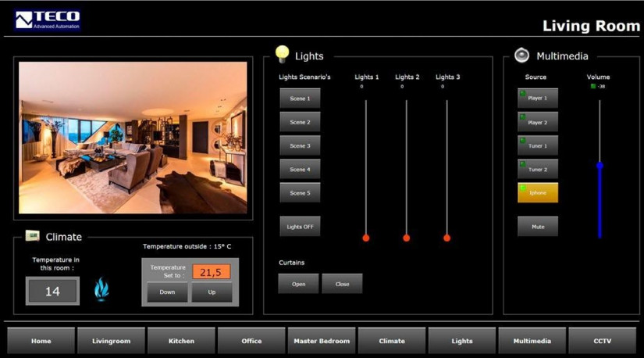Turn all lights off with Lights OFF
This screenshot has width=644, height=358.
pos(300,227)
